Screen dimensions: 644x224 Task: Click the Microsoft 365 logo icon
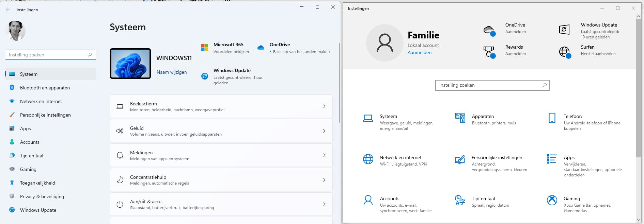pos(205,48)
